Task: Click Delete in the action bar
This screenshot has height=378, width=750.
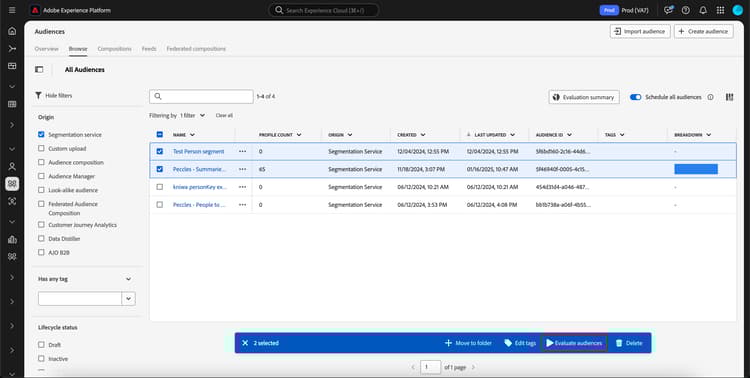Action: tap(629, 343)
